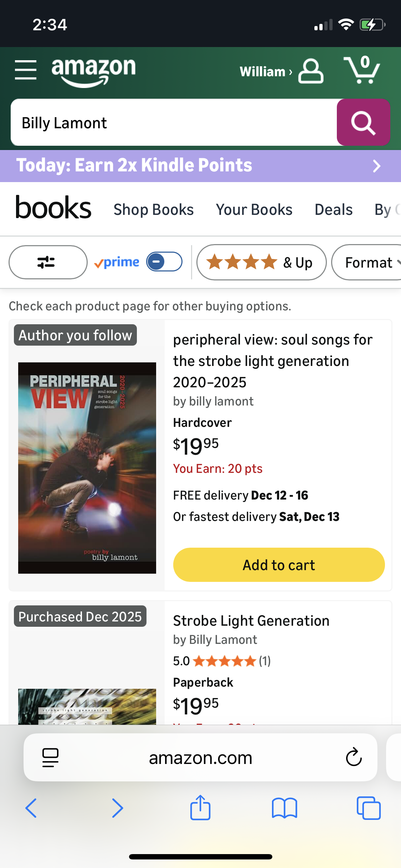
Task: Expand the Kindle Points banner chevron
Action: pos(376,166)
